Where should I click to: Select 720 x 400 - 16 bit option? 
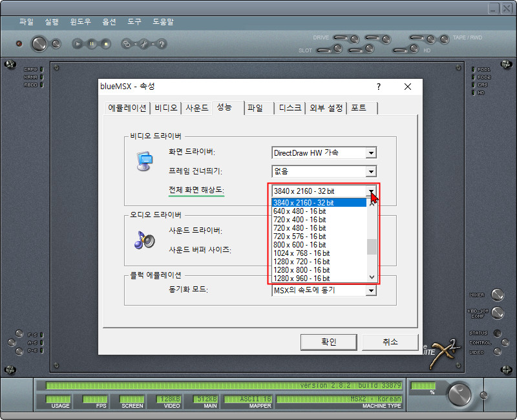[x=319, y=220]
